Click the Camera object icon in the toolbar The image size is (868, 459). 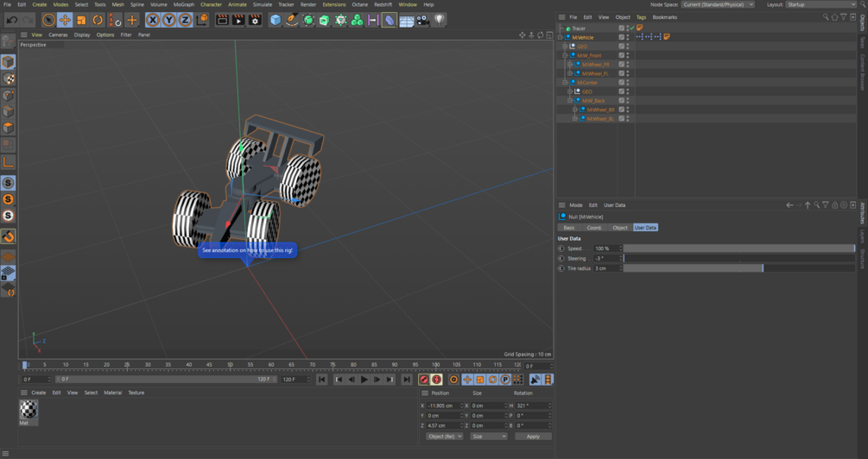(422, 20)
